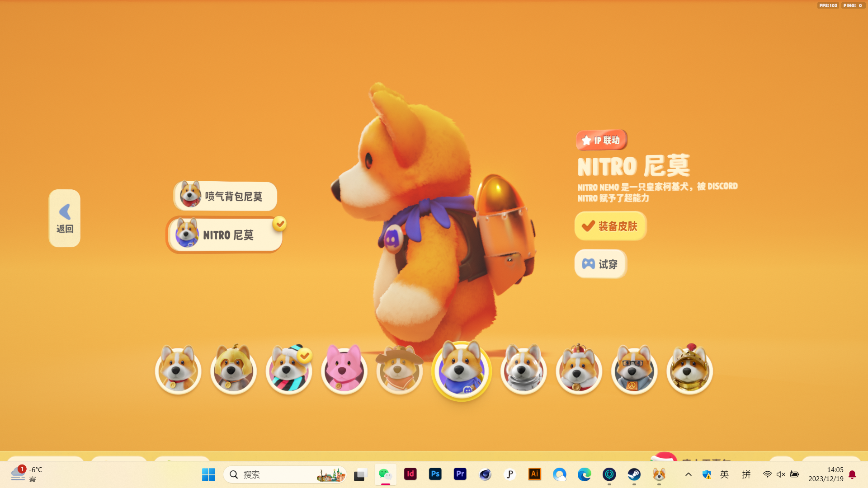Launch Adobe InDesign from the taskbar
The image size is (868, 488).
point(410,474)
